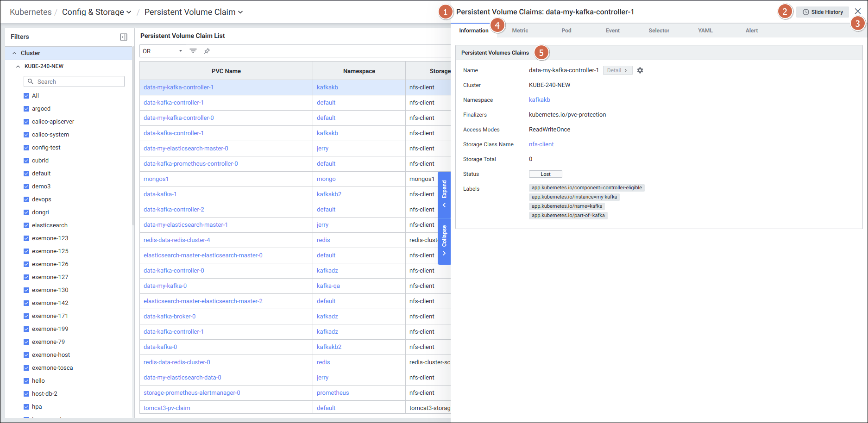Uncheck the argocd namespace checkbox
The image size is (868, 423).
point(26,109)
